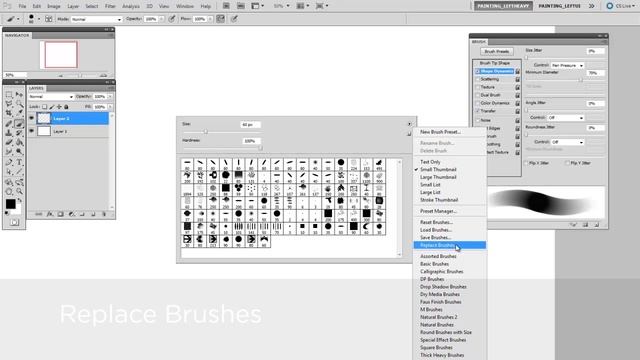Click the CS Live button

coord(621,6)
